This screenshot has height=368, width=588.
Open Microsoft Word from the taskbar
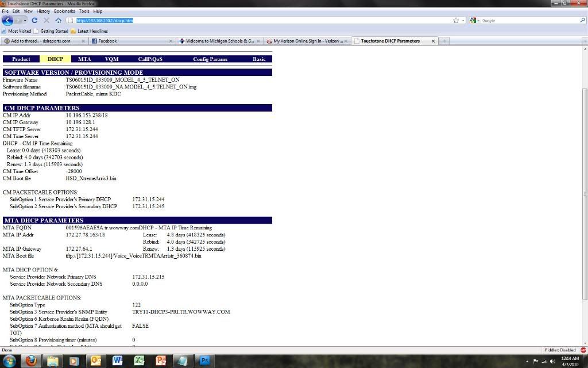point(117,361)
